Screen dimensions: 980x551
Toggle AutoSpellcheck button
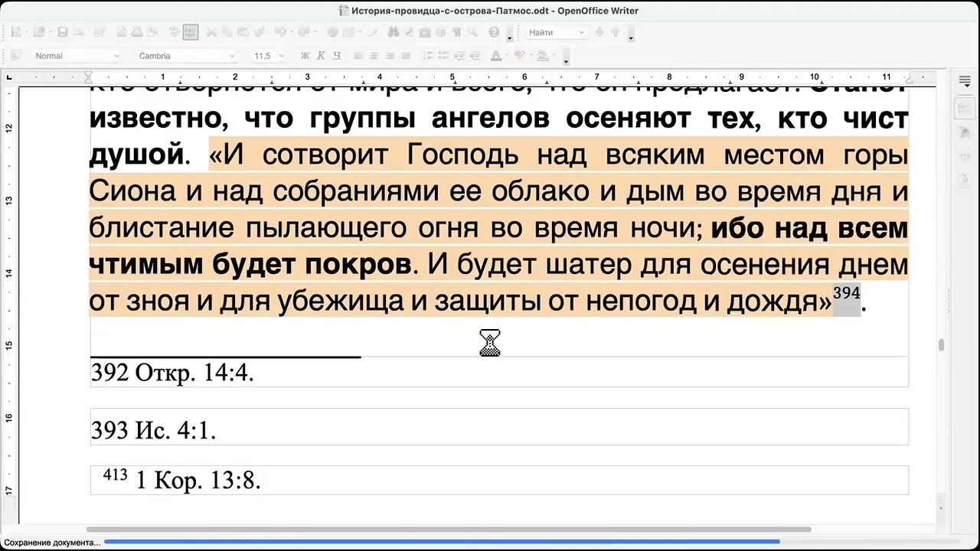(191, 32)
